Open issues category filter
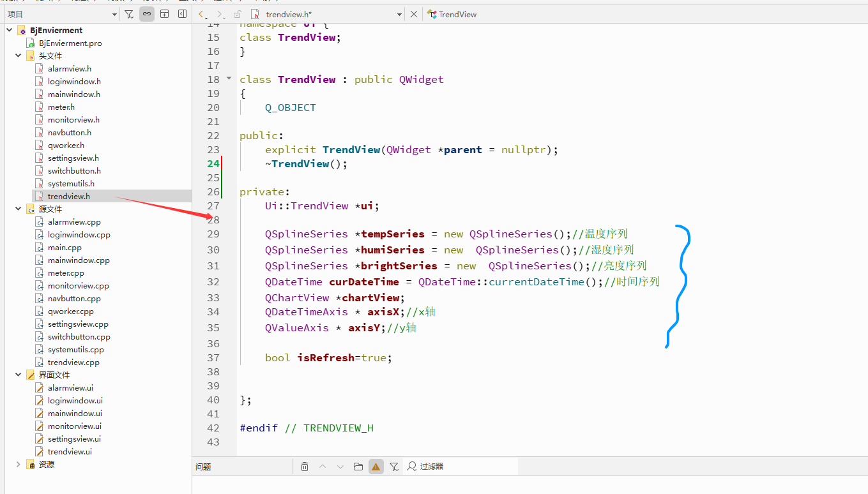868x494 pixels. tap(393, 467)
